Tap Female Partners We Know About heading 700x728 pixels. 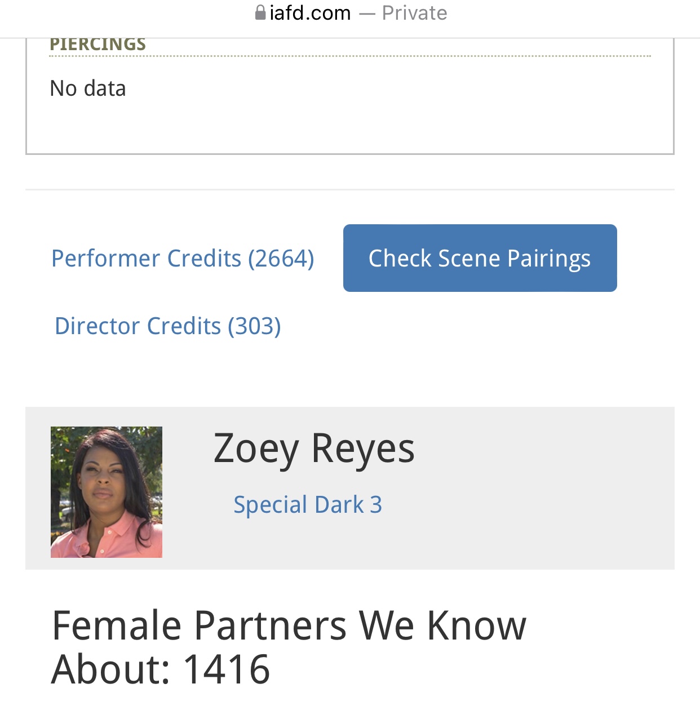289,647
